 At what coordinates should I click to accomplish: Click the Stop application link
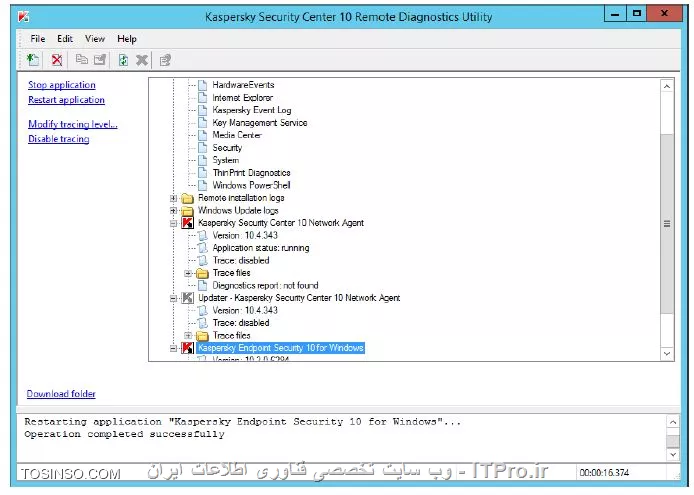62,85
